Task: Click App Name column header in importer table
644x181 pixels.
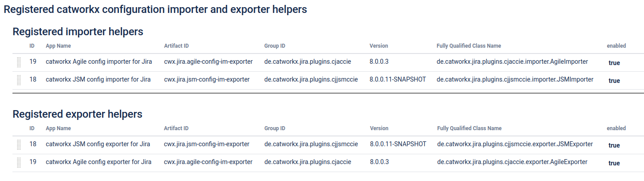Action: click(58, 46)
